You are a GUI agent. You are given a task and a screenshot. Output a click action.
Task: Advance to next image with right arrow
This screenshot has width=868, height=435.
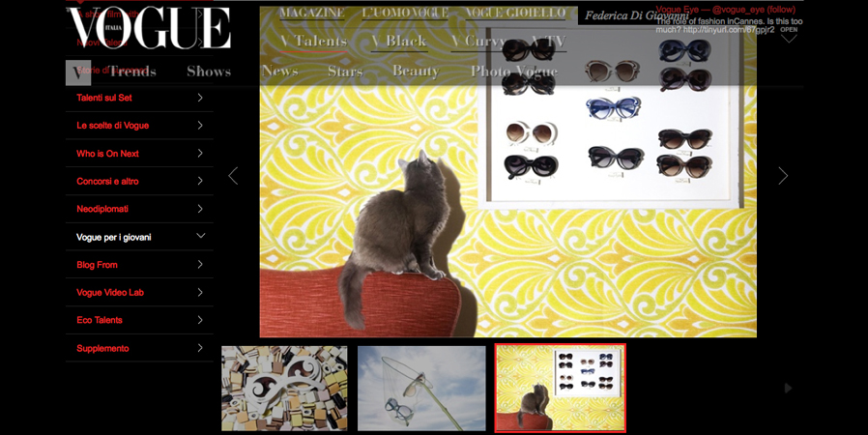tap(783, 176)
